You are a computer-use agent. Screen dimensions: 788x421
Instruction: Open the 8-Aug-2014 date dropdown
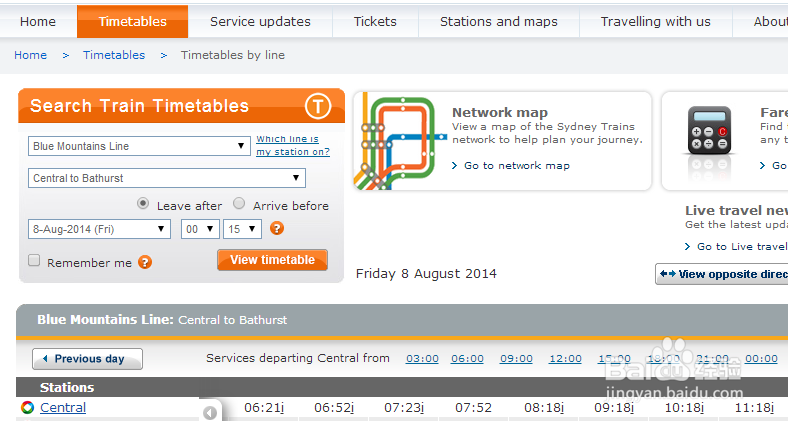(100, 229)
